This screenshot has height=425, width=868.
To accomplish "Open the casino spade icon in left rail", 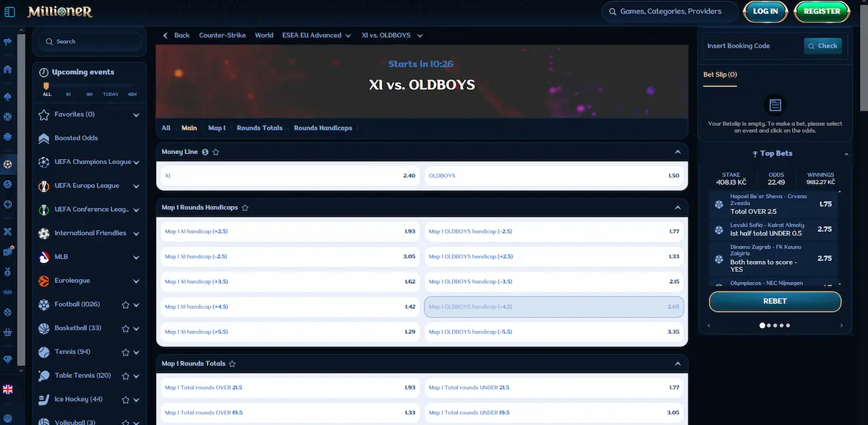I will [8, 96].
